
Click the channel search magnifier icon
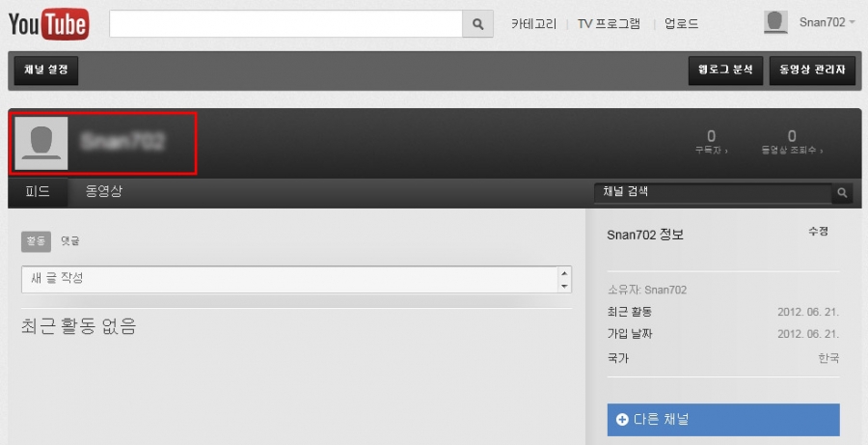[x=842, y=193]
